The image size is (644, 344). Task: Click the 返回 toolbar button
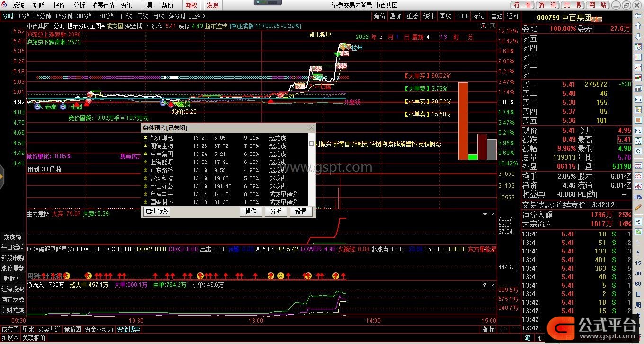512,16
